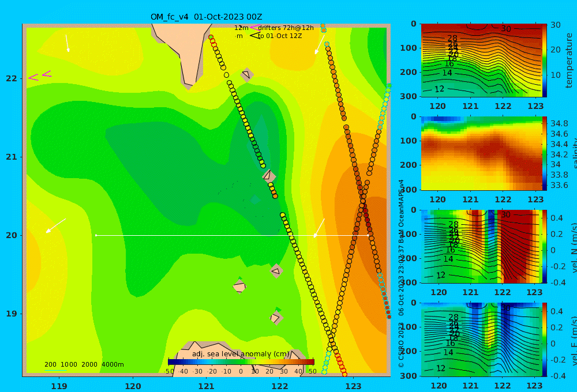Open the salinity section panel
The height and width of the screenshot is (392, 577).
click(481, 153)
